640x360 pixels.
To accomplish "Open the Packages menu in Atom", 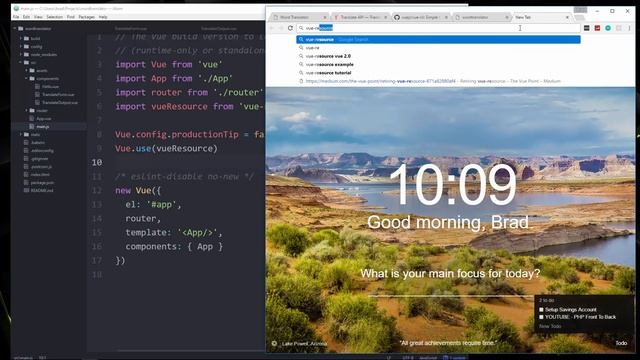I will pyautogui.click(x=87, y=17).
